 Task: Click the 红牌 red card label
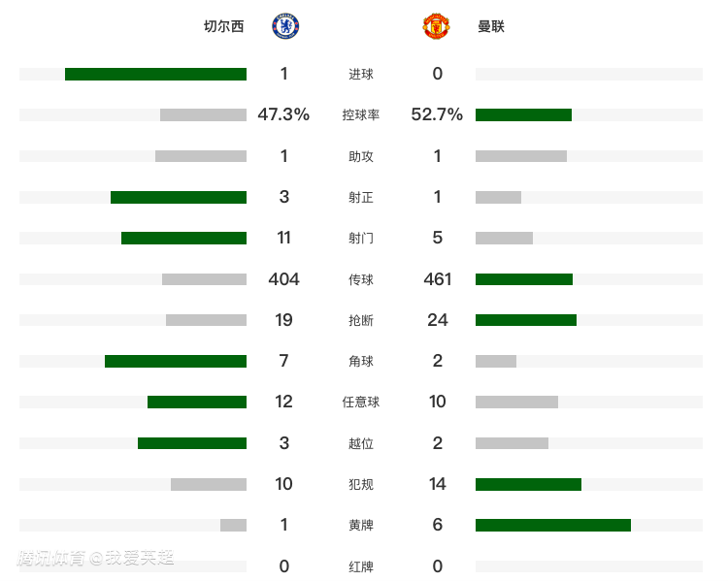coord(361,566)
